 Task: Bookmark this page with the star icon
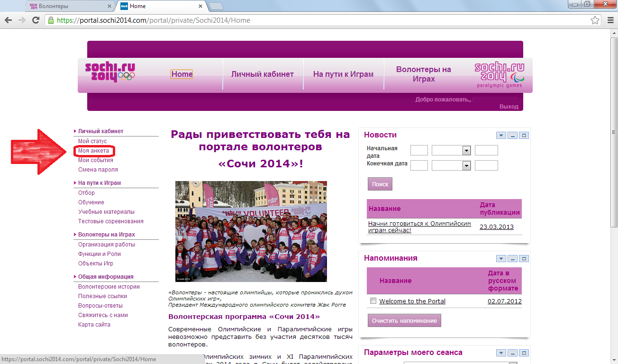click(595, 20)
